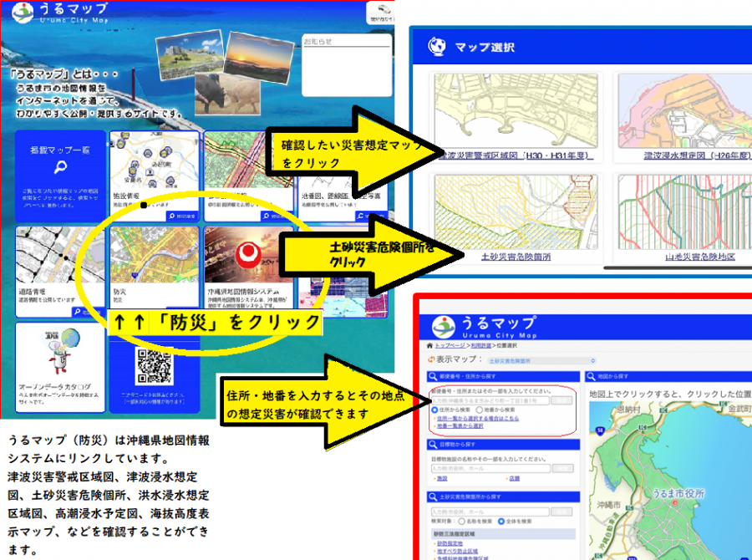Click the castle ruins photo
The image size is (752, 560).
coord(190,55)
